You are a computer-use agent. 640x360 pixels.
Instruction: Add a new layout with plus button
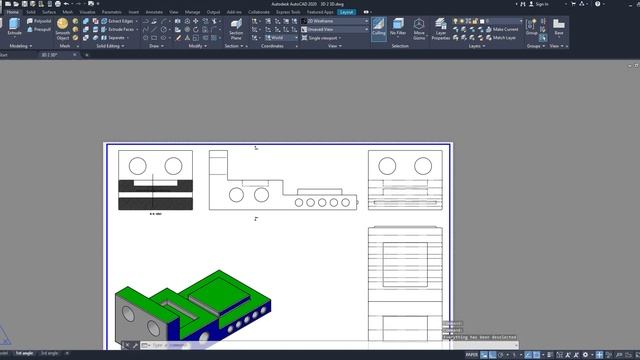[x=67, y=353]
